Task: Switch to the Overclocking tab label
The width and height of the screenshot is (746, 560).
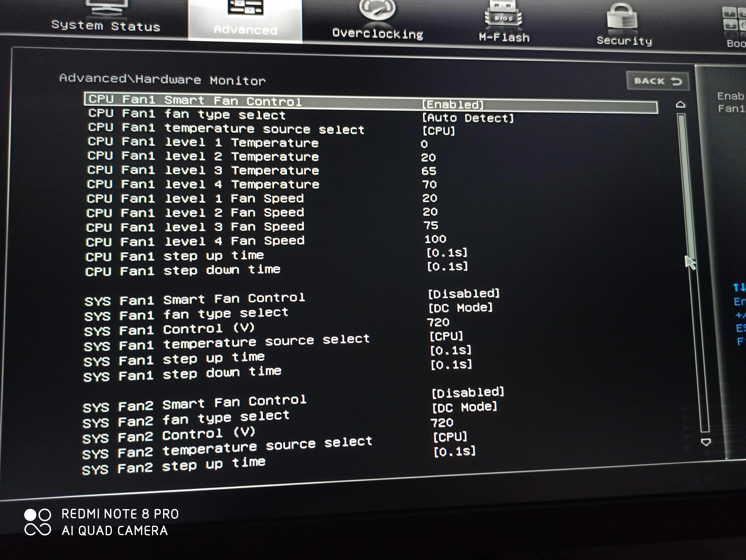Action: coord(377,34)
